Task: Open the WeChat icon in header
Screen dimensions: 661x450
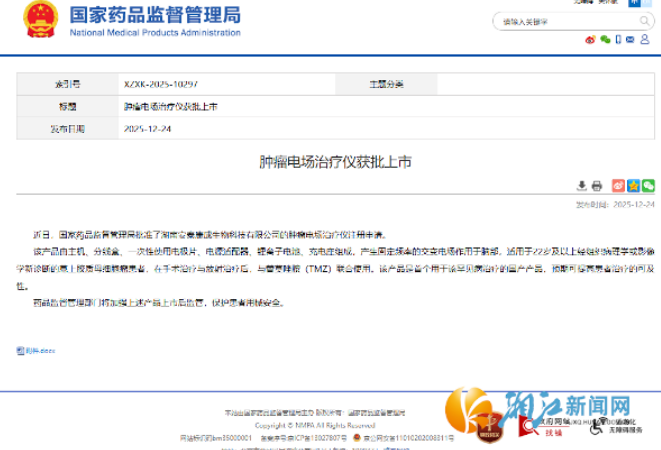Action: (x=605, y=39)
